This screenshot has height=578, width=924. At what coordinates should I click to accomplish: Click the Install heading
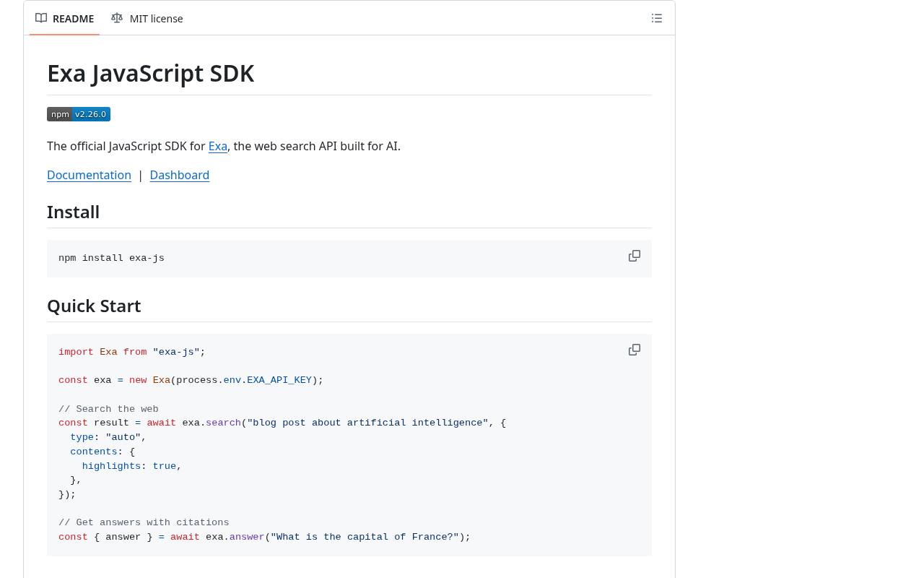(73, 212)
